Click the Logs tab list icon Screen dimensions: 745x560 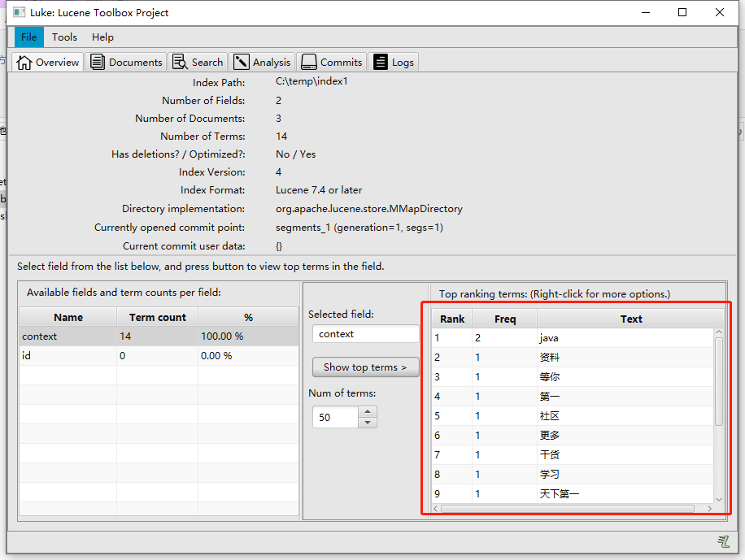click(x=380, y=62)
